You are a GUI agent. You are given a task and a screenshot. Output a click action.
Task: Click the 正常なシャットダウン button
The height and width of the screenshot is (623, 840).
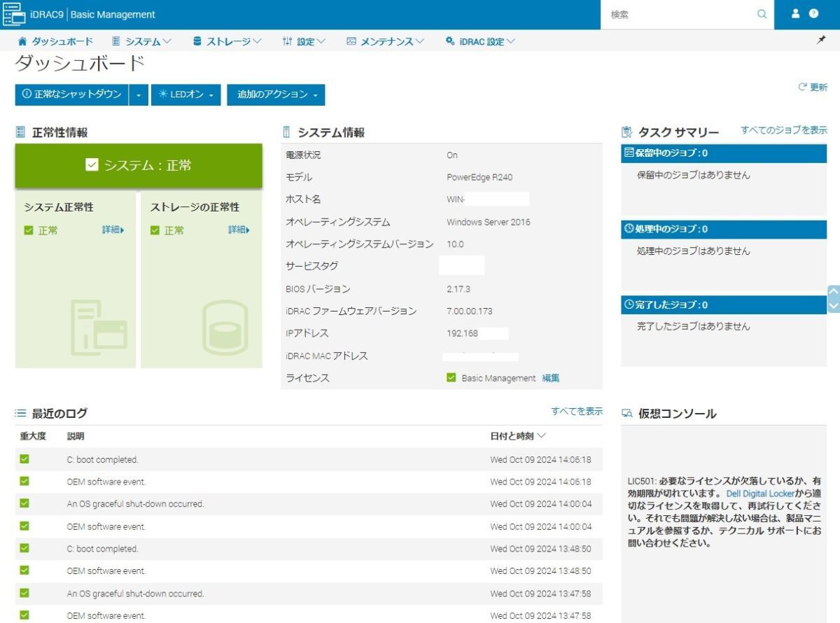(x=71, y=94)
